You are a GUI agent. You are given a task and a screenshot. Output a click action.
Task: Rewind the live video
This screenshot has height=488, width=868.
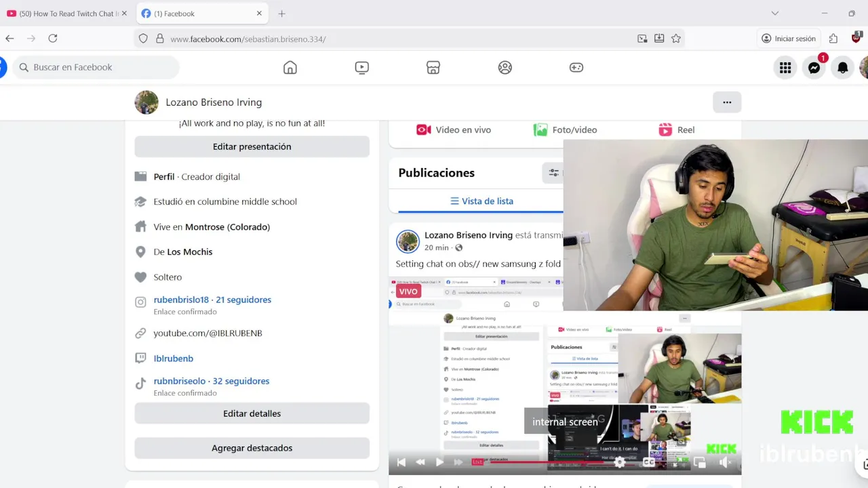pos(420,462)
